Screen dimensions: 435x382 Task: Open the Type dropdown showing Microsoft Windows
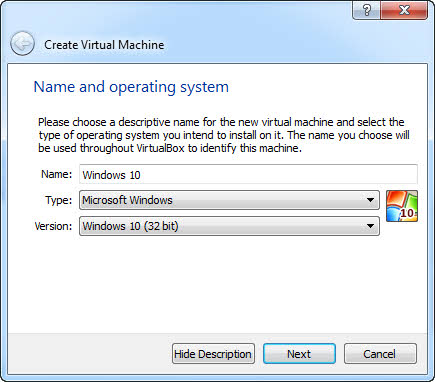229,200
